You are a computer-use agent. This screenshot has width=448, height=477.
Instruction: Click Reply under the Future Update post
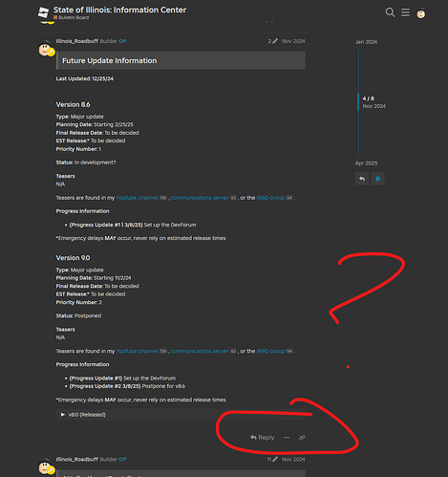pyautogui.click(x=262, y=438)
